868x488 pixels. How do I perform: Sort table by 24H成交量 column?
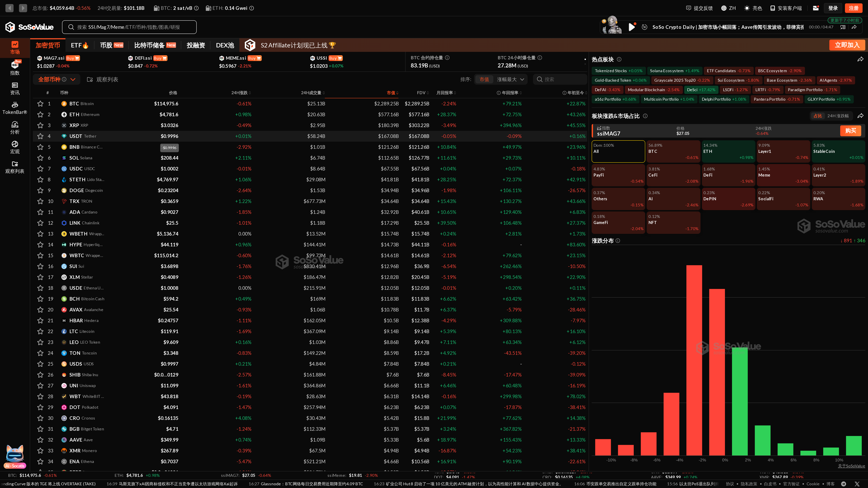313,93
